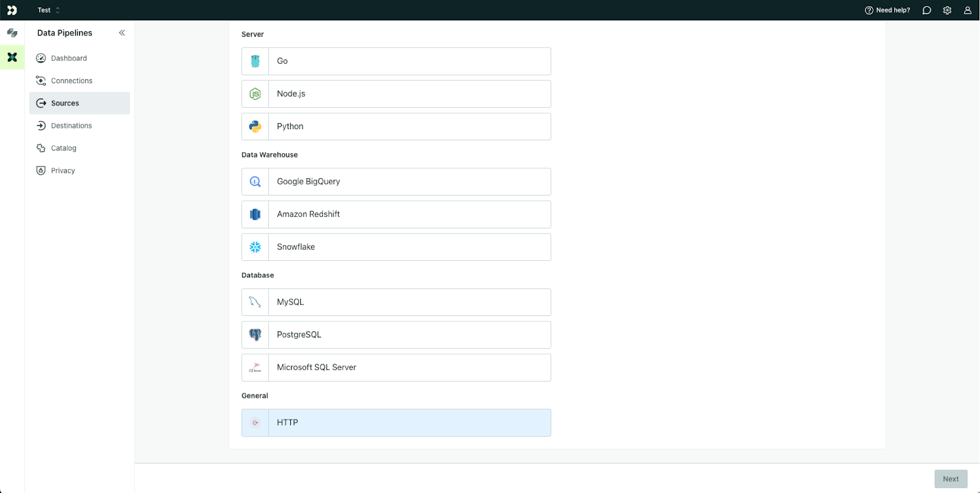The width and height of the screenshot is (980, 493).
Task: Click the Python logo icon
Action: [x=255, y=126]
